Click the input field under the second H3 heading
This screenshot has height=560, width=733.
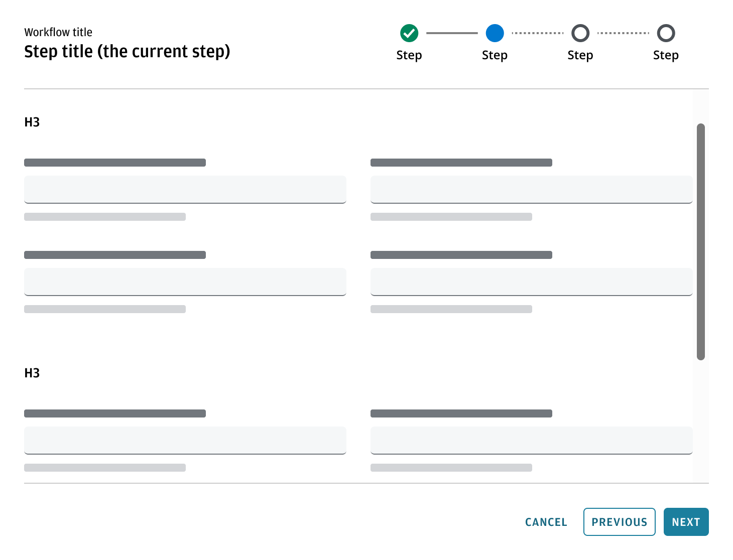185,440
